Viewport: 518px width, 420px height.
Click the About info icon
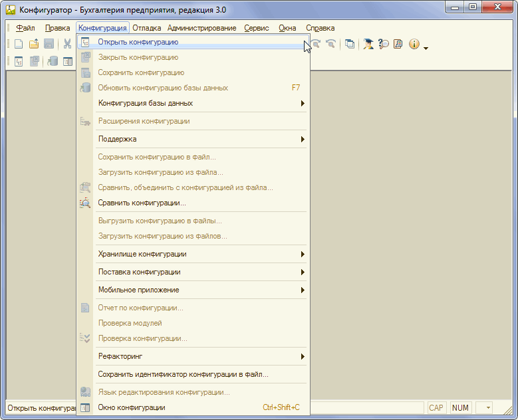[x=414, y=44]
